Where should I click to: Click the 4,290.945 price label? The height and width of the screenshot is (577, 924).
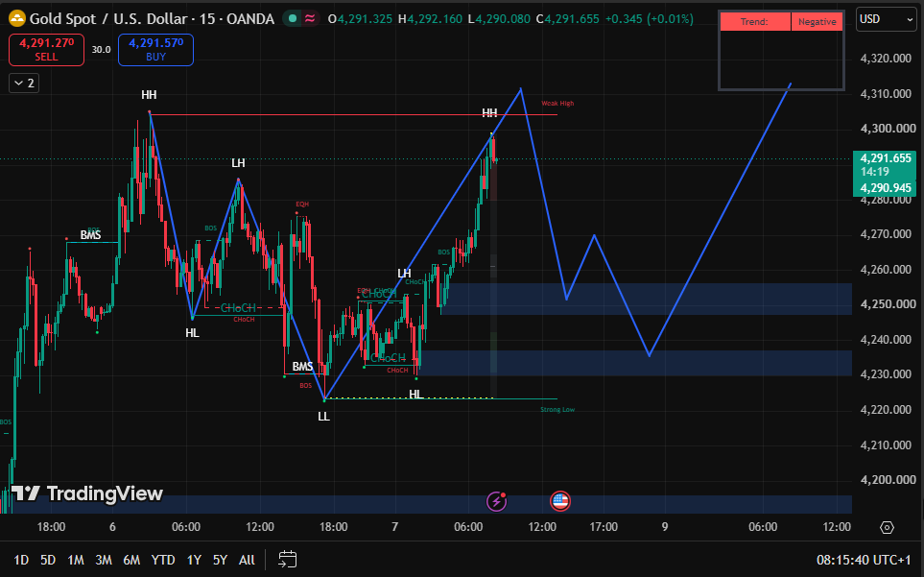885,188
